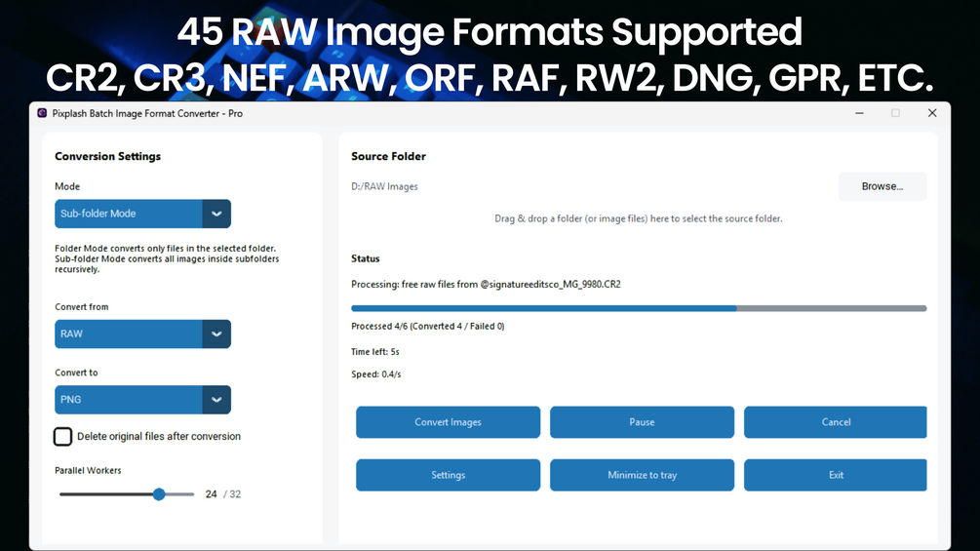Open the Convert to dropdown showing PNG

coord(142,400)
